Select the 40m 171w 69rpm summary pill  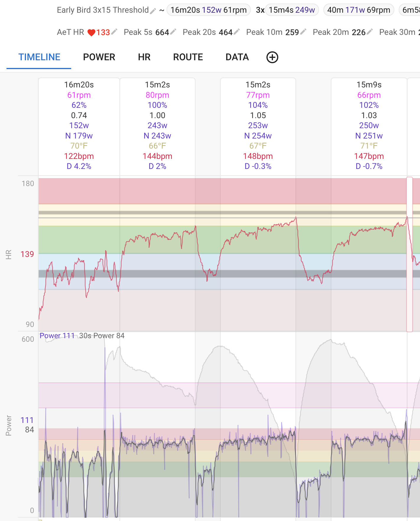pyautogui.click(x=359, y=10)
